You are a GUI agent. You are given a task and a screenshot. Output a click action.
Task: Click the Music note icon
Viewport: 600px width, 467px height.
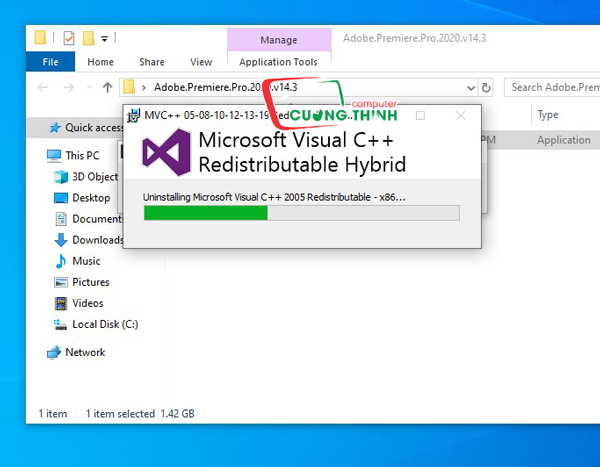pos(60,261)
